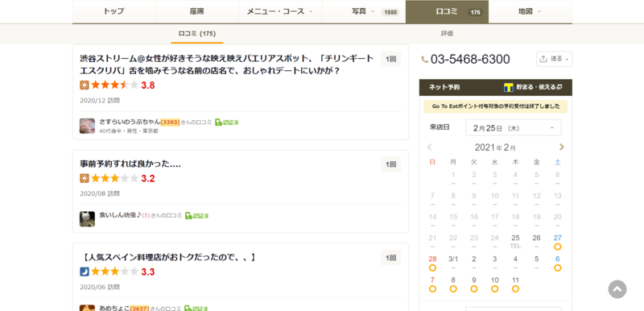The image size is (644, 311).
Task: Select March 9 in the calendar
Action: click(474, 284)
